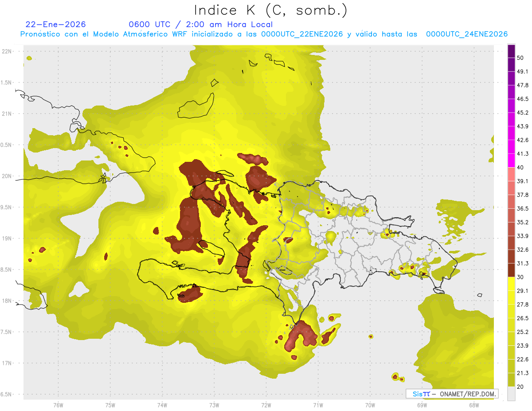The image size is (532, 411).
Task: Click the "68W" longitude axis label
Action: click(473, 405)
